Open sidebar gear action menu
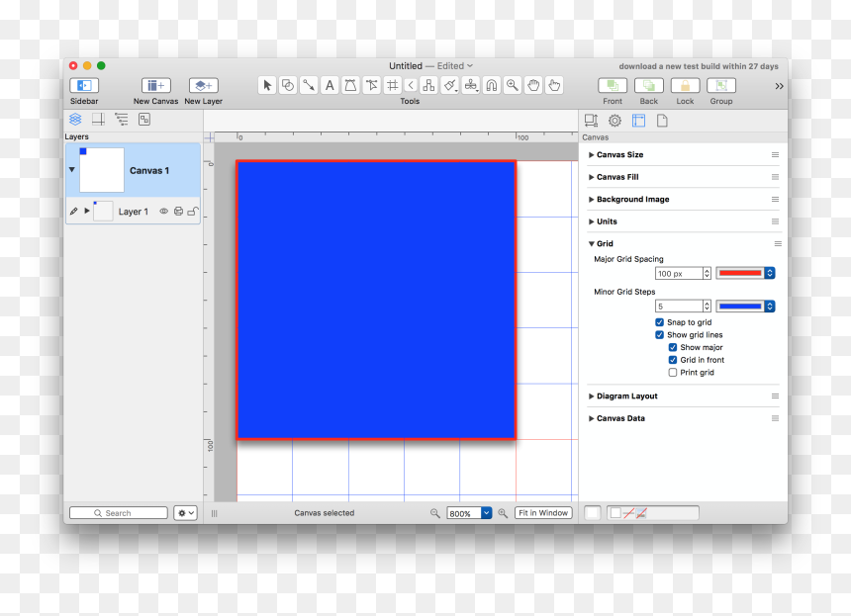This screenshot has width=851, height=616. tap(185, 513)
